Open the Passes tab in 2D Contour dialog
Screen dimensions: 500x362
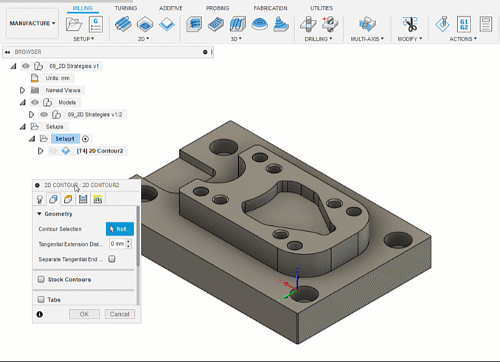pos(83,199)
